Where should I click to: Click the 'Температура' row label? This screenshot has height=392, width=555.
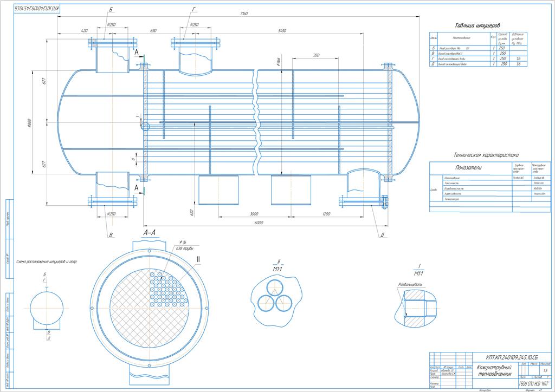pos(451,199)
